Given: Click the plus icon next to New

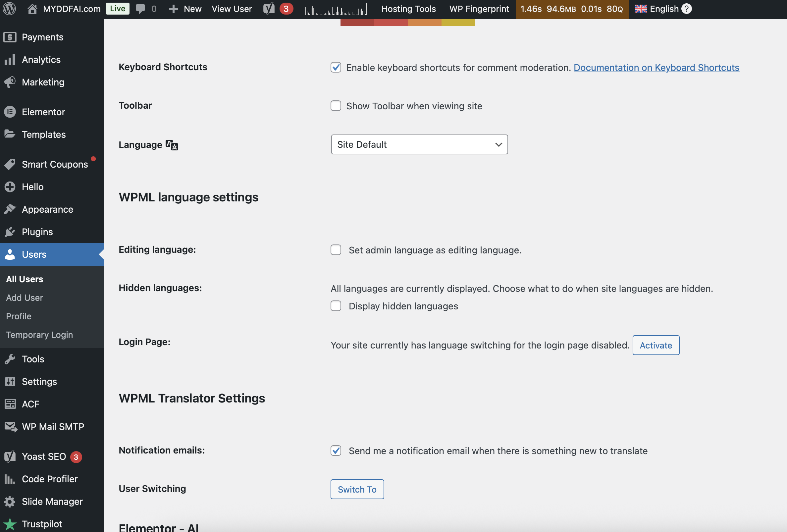Looking at the screenshot, I should [x=173, y=9].
